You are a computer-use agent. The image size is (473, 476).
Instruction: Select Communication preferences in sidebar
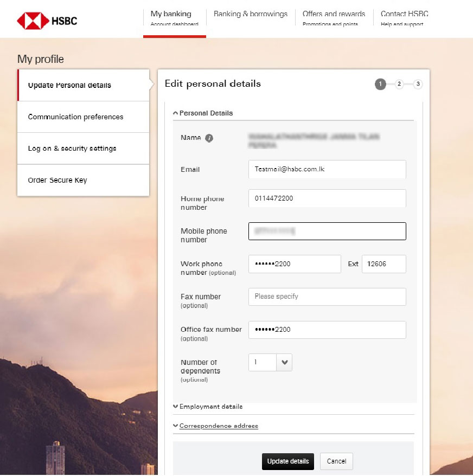(x=83, y=117)
